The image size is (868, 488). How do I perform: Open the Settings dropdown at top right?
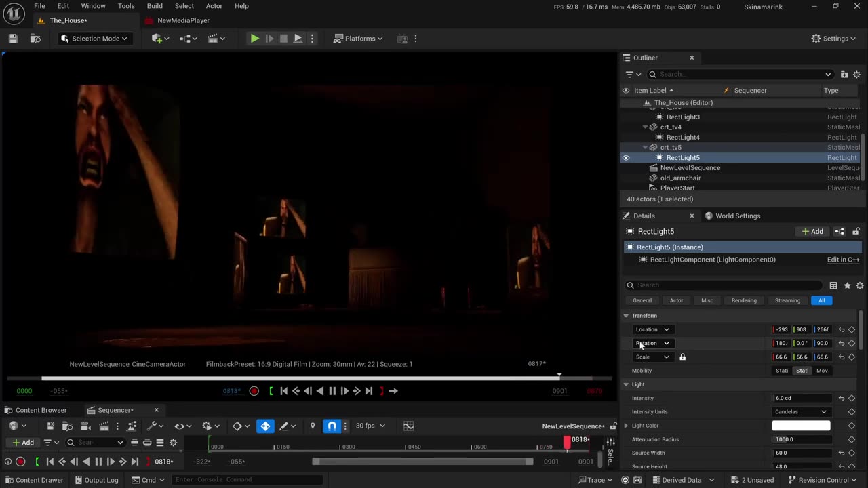[834, 39]
